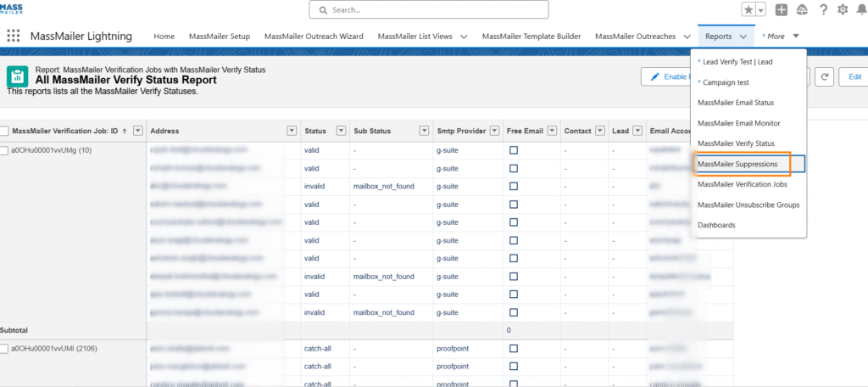Tick the first row Free Email checkbox
868x387 pixels.
pos(513,150)
